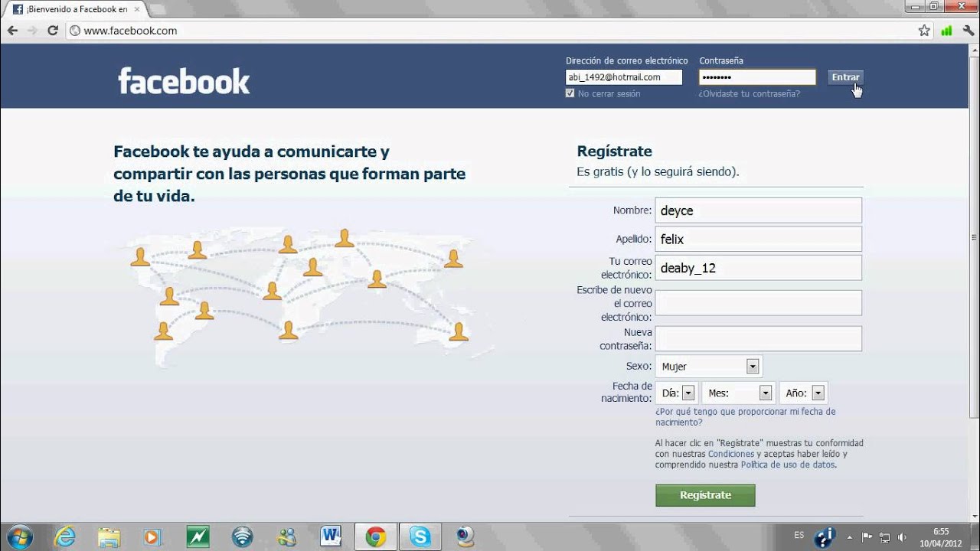Click the login Contraseña field
Screen dimensions: 980x551
tap(757, 77)
